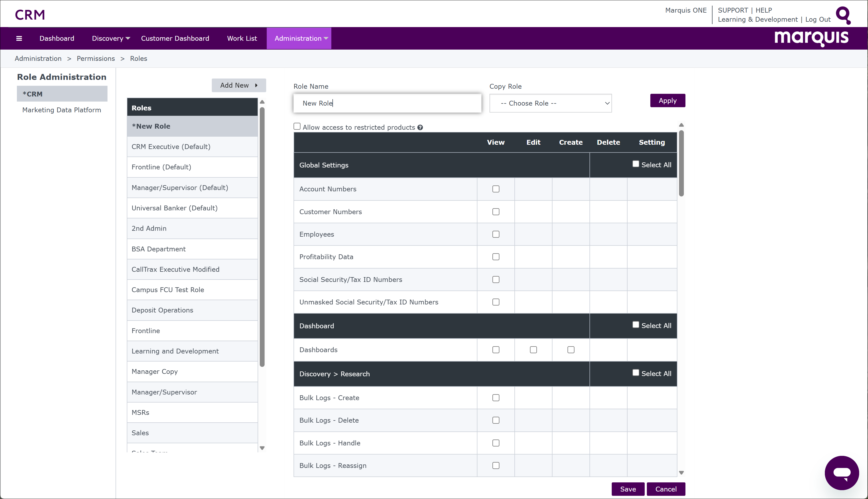Image resolution: width=868 pixels, height=499 pixels.
Task: Select Deposit Operations role
Action: (192, 310)
